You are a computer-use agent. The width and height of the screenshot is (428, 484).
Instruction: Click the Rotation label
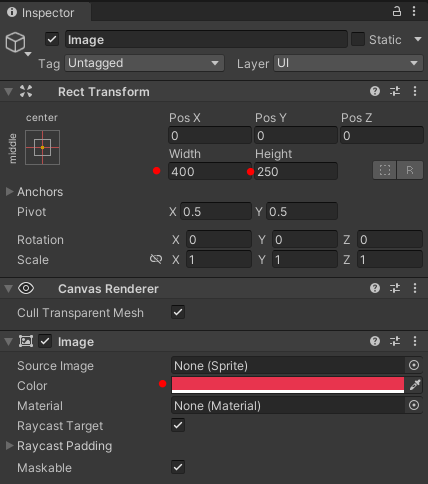[x=40, y=240]
